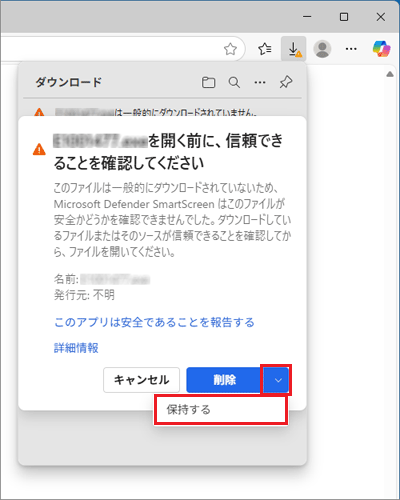This screenshot has width=400, height=500.
Task: Open the 詳細情報 link
Action: click(76, 348)
